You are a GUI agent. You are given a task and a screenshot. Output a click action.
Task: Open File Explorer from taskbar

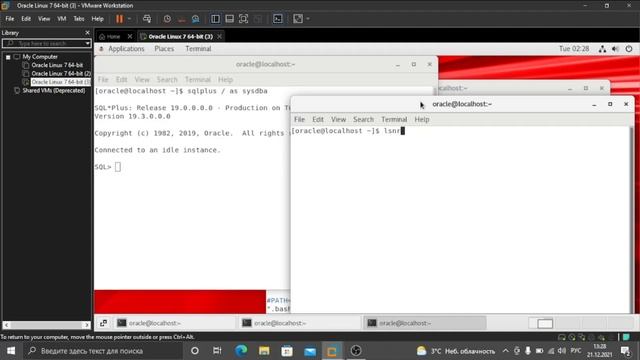(x=264, y=351)
